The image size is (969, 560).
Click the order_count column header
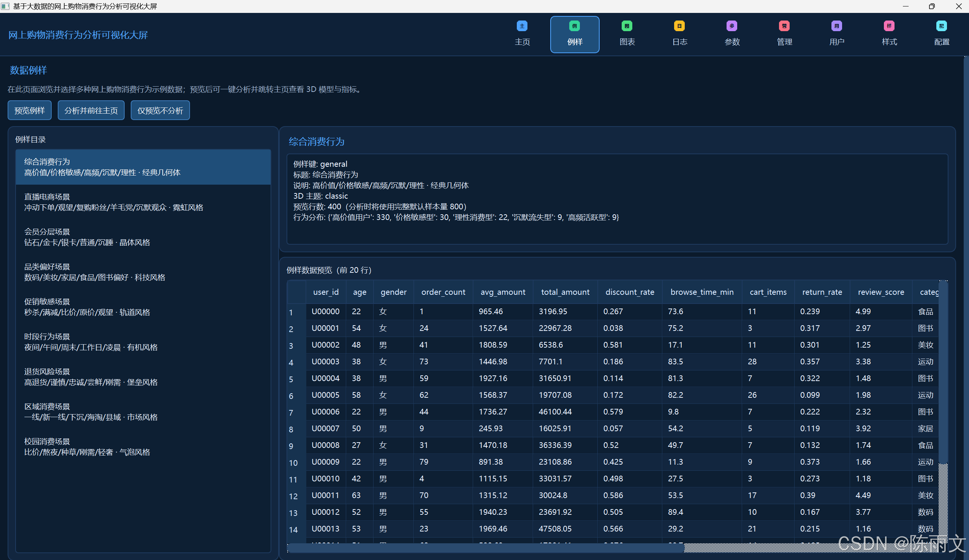(x=443, y=292)
